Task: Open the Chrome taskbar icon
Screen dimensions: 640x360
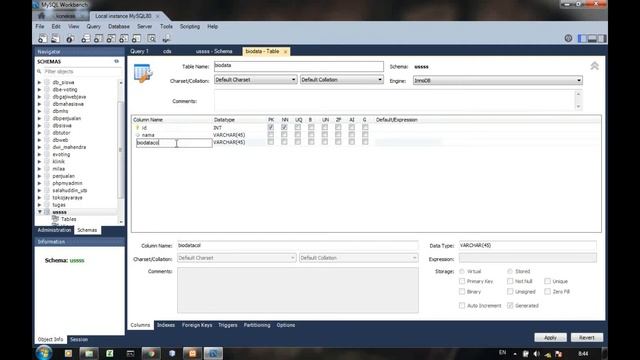Action: (x=151, y=353)
